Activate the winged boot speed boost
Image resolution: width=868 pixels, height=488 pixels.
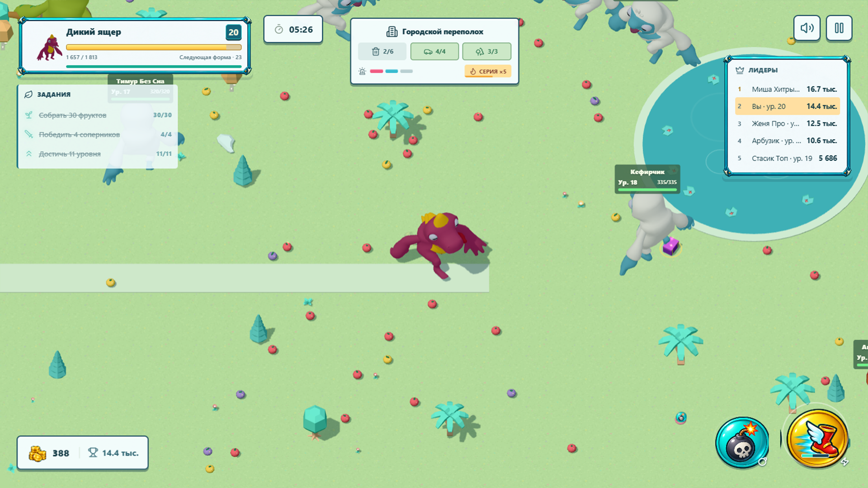tap(817, 439)
